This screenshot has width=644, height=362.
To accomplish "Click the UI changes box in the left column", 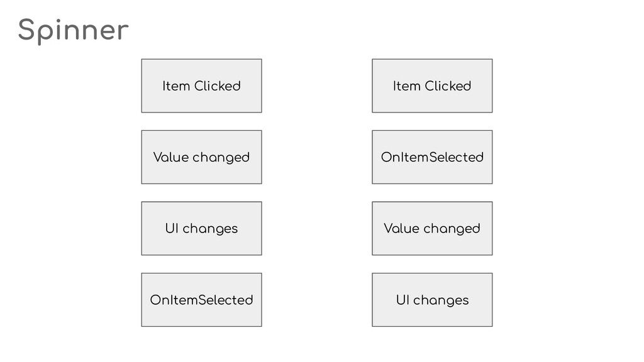I will click(x=201, y=229).
